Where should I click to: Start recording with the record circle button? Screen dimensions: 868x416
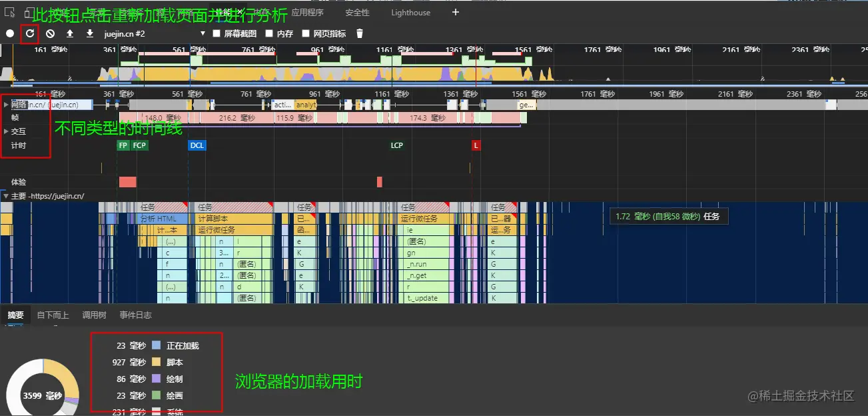(10, 33)
